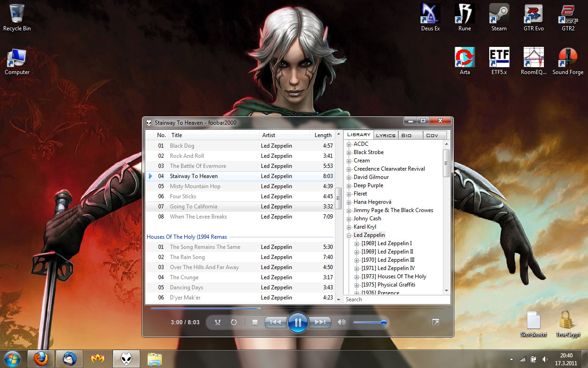The width and height of the screenshot is (588, 368).
Task: Launch the Arta desktop shortcut
Action: pyautogui.click(x=464, y=62)
